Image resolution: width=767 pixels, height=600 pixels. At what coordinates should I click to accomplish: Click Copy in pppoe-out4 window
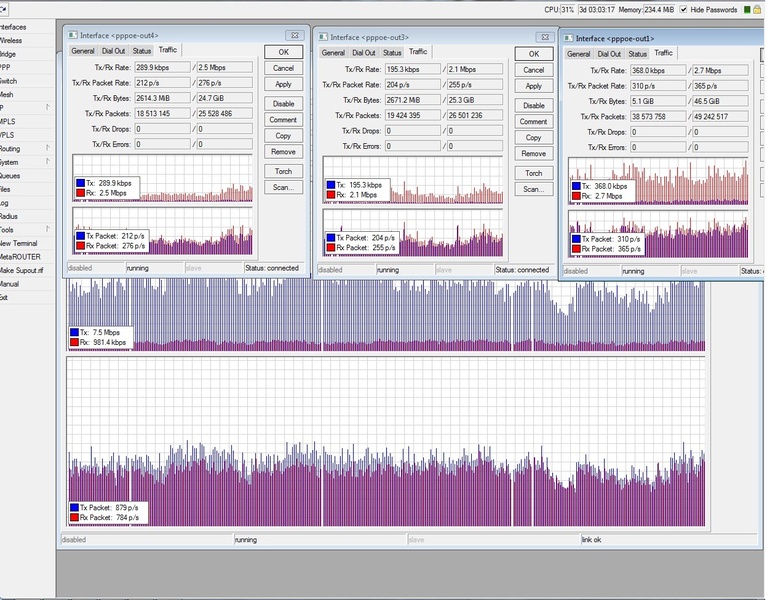(x=284, y=136)
